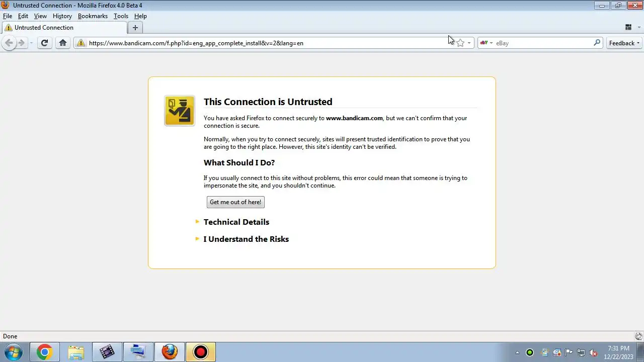Click the warning identity icon in address bar
The width and height of the screenshot is (644, 362).
click(81, 43)
